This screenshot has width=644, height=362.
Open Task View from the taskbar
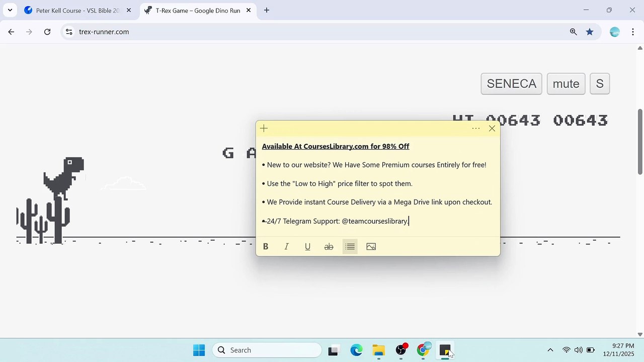[333, 350]
